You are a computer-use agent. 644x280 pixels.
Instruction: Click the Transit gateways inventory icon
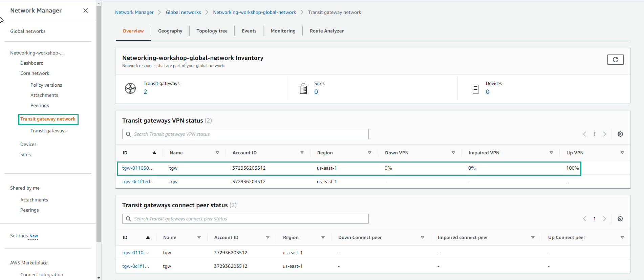click(x=130, y=88)
